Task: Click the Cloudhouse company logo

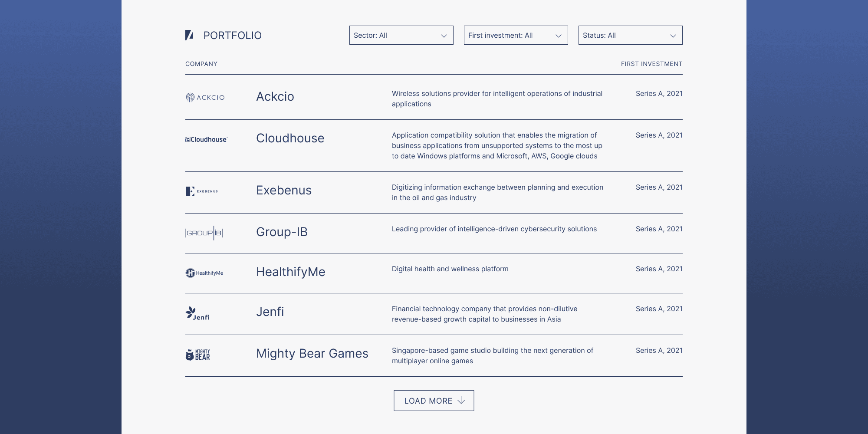Action: 207,139
